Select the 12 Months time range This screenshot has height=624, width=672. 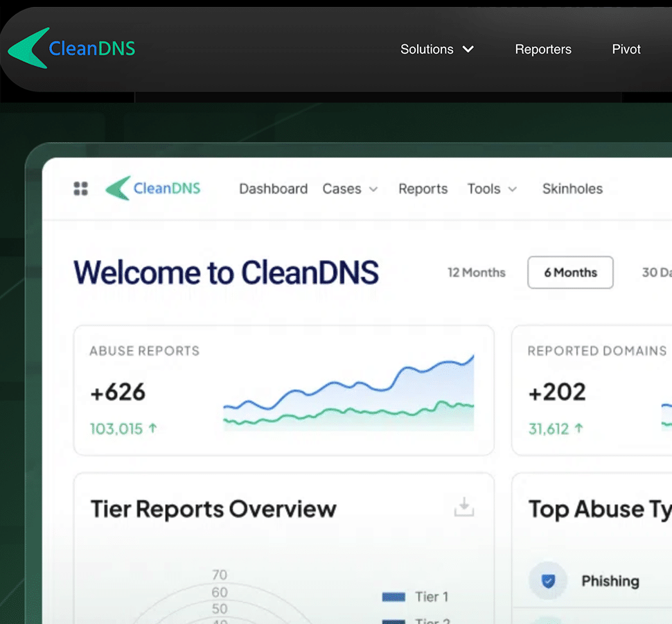coord(477,272)
